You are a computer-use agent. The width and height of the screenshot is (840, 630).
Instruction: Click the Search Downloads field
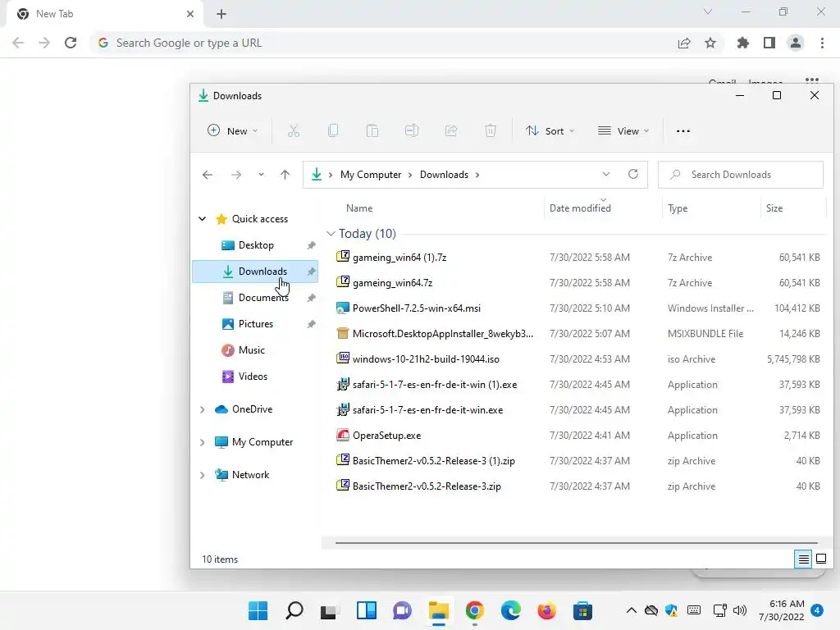click(741, 175)
